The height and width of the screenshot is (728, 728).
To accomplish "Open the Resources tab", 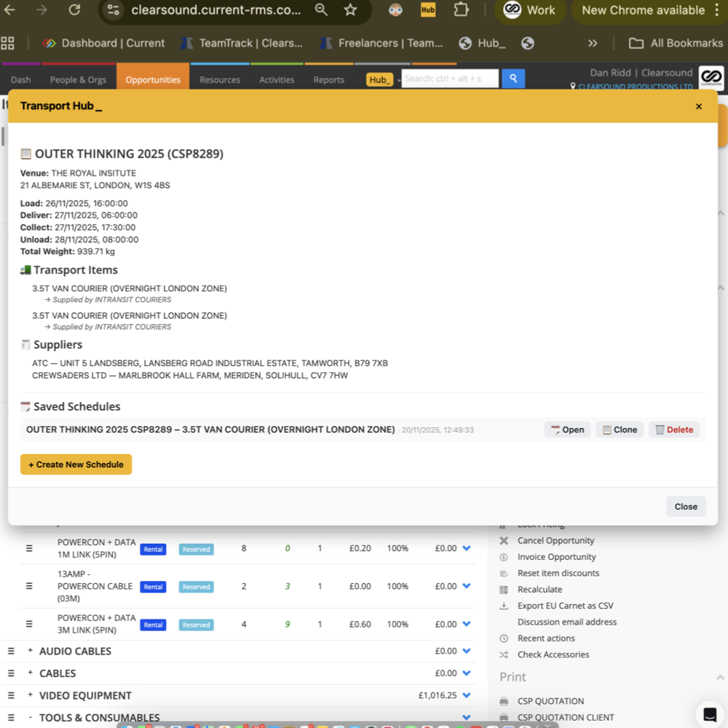I will 220,80.
